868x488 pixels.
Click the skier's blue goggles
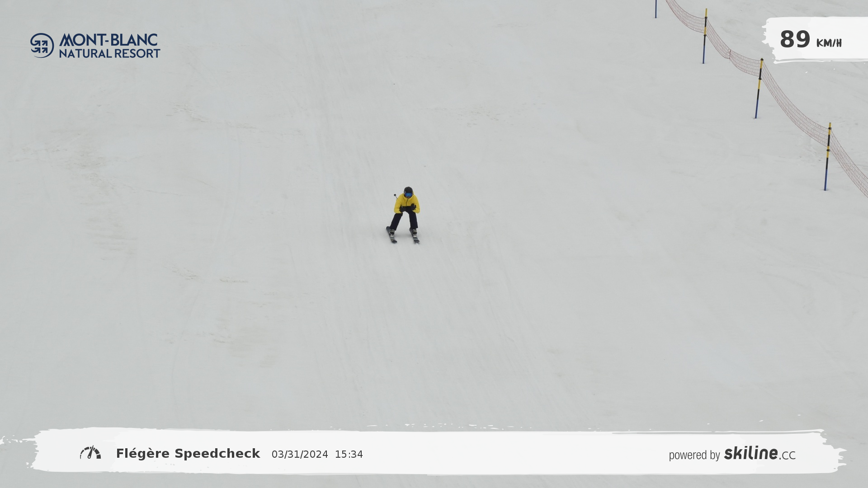[408, 195]
